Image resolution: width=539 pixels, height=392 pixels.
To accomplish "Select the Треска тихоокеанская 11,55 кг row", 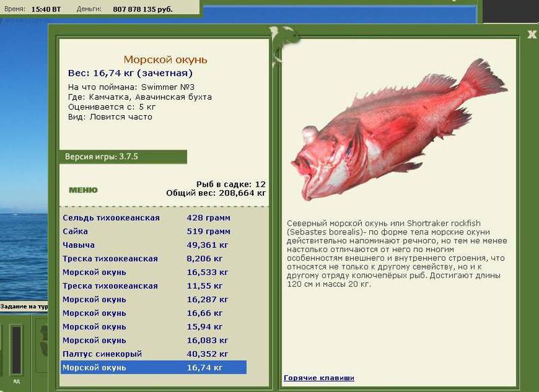I will click(154, 286).
